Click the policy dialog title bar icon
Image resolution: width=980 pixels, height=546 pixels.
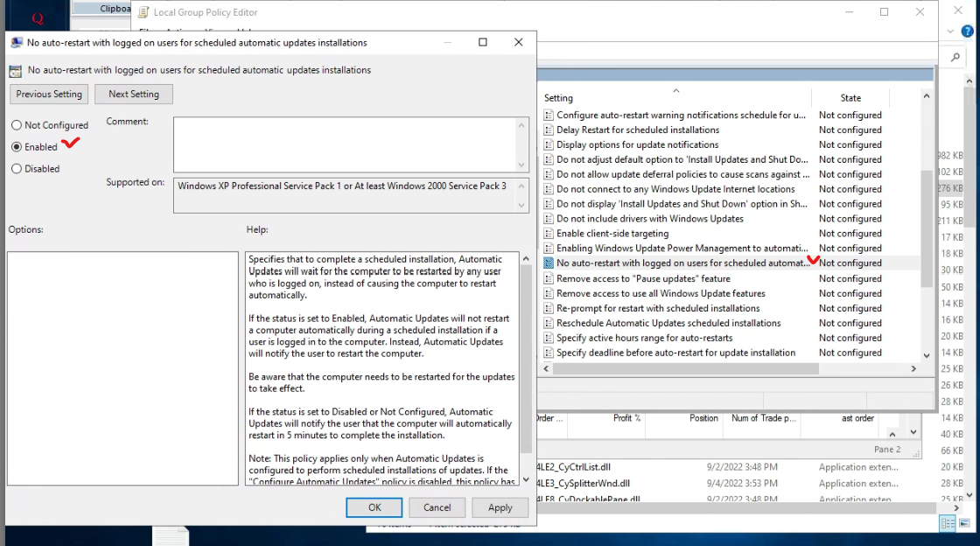pyautogui.click(x=17, y=43)
